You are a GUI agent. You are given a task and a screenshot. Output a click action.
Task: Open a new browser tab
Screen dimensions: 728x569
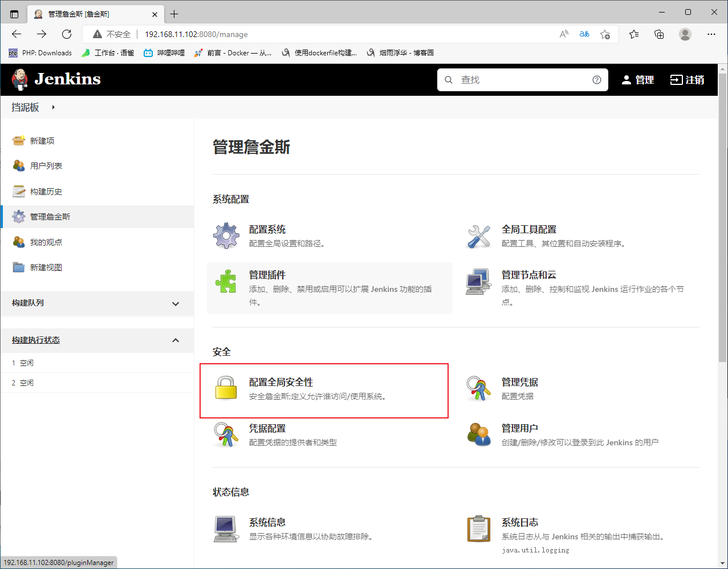pos(174,14)
